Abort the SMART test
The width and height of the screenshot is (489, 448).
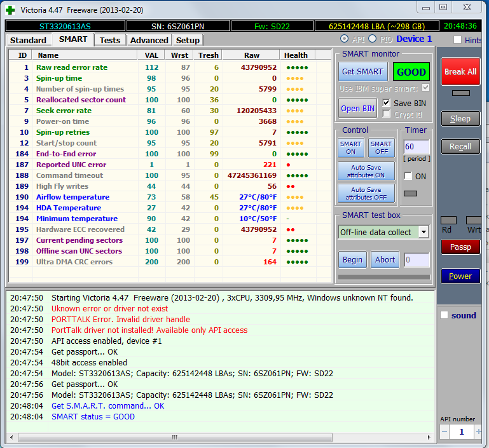click(385, 260)
